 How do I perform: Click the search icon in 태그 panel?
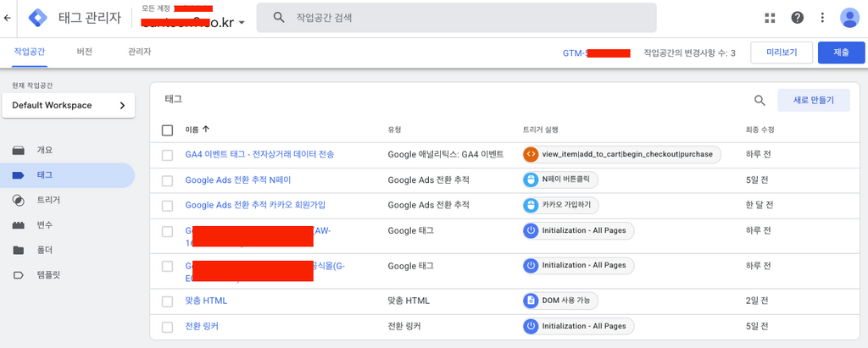[760, 100]
